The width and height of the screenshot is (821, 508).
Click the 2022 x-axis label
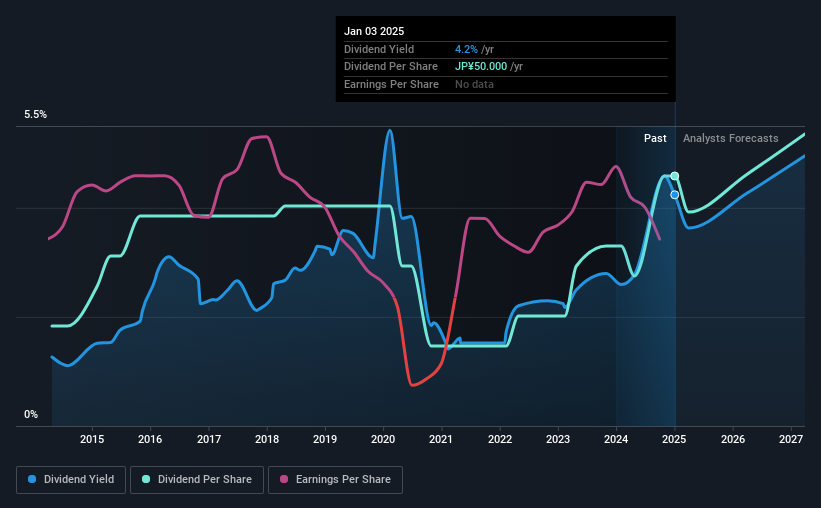point(500,439)
